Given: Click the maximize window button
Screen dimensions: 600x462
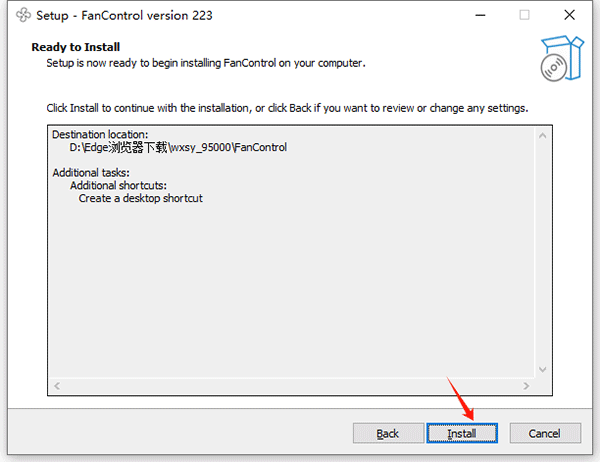Looking at the screenshot, I should pyautogui.click(x=524, y=16).
